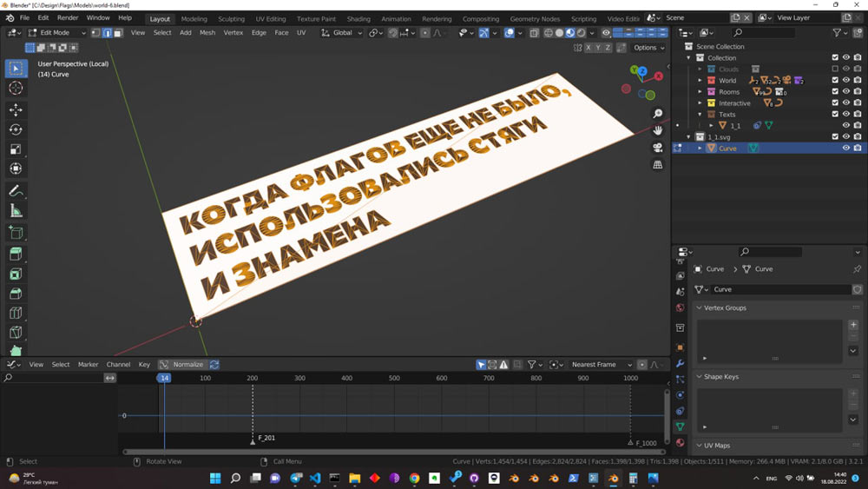Screen dimensions: 868x489
Task: Hide the World collection with eye icon
Action: click(x=846, y=81)
